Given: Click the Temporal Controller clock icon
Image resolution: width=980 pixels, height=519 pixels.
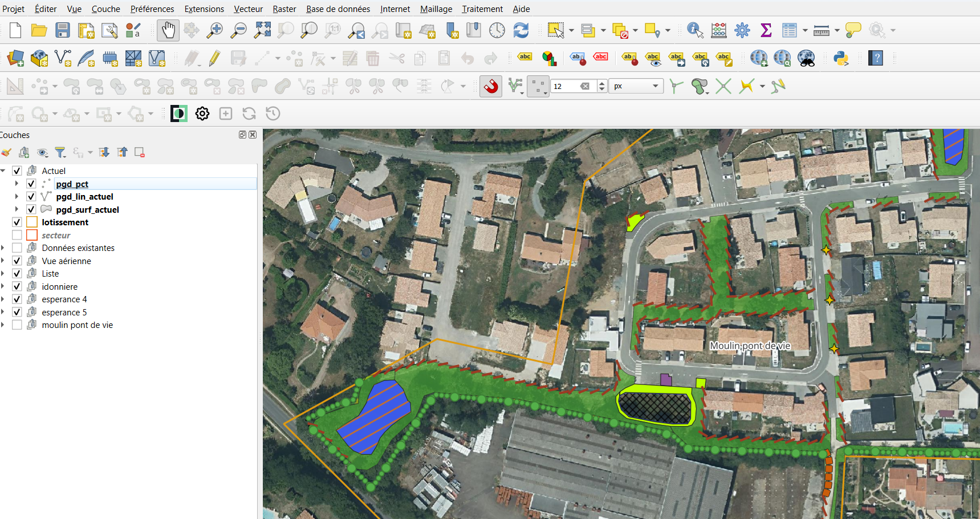Looking at the screenshot, I should click(x=497, y=30).
